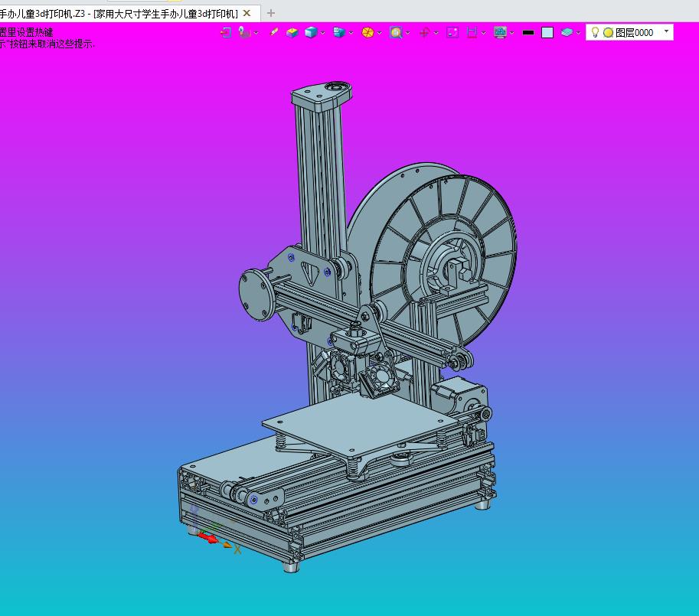
Task: Click the orange wireframe sphere icon
Action: pyautogui.click(x=367, y=32)
